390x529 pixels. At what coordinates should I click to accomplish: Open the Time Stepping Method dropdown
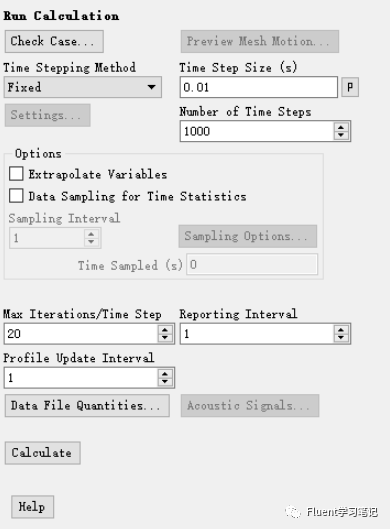pos(83,87)
